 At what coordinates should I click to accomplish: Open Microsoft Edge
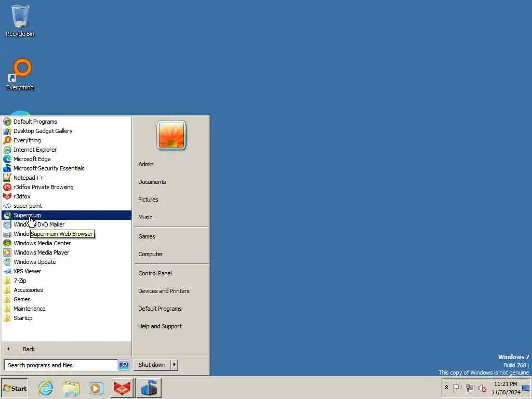pos(66,159)
